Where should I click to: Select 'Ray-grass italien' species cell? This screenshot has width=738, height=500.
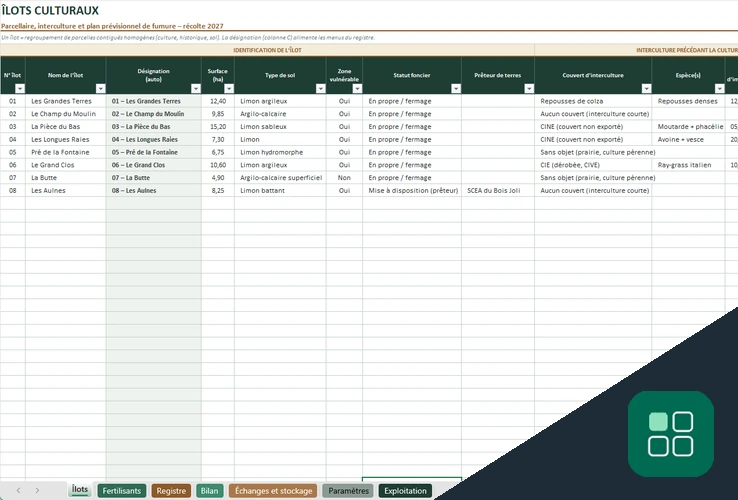tap(689, 165)
